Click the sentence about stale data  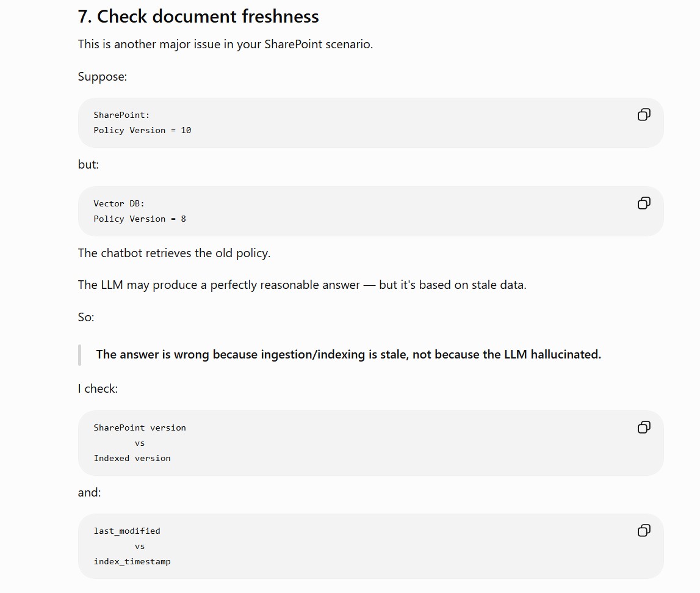point(302,285)
